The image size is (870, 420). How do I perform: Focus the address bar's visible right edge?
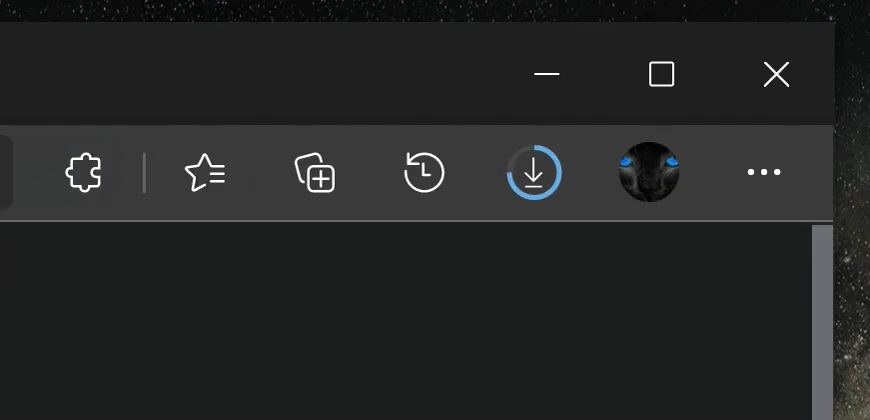[x=6, y=173]
